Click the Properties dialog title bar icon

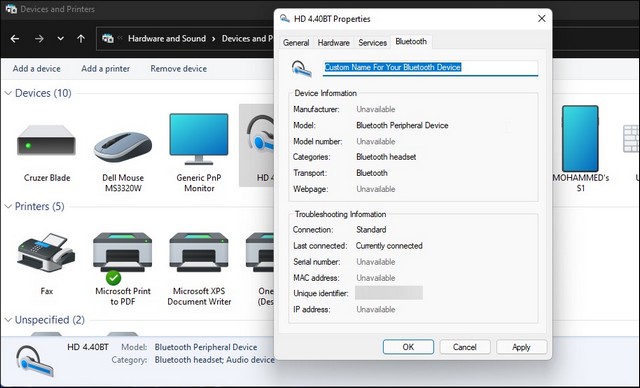[x=285, y=19]
